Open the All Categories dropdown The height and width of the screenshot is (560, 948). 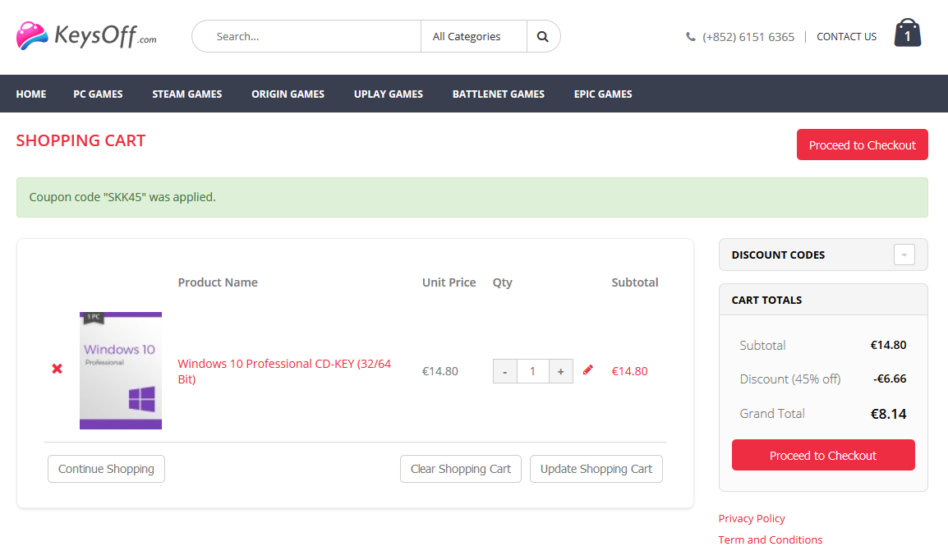473,36
